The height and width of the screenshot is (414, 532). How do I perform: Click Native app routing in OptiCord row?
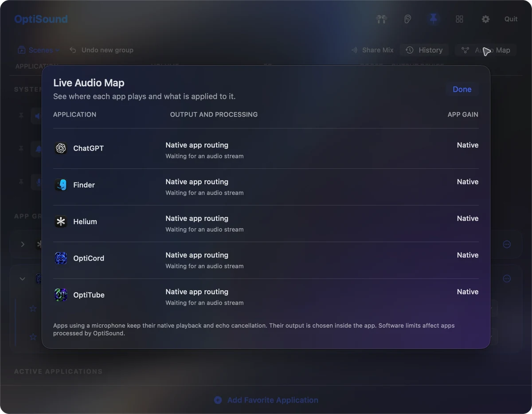(197, 255)
